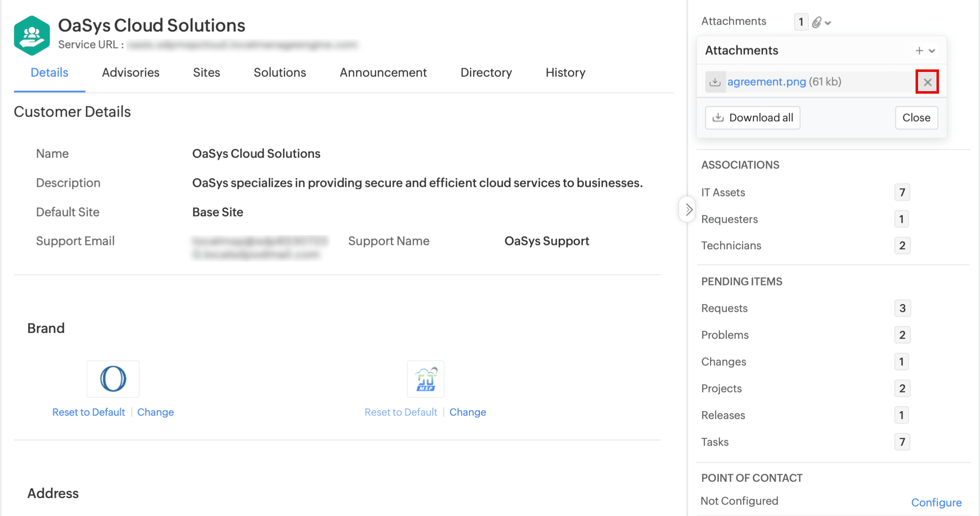Click the Configure link under Point of Contact

936,502
